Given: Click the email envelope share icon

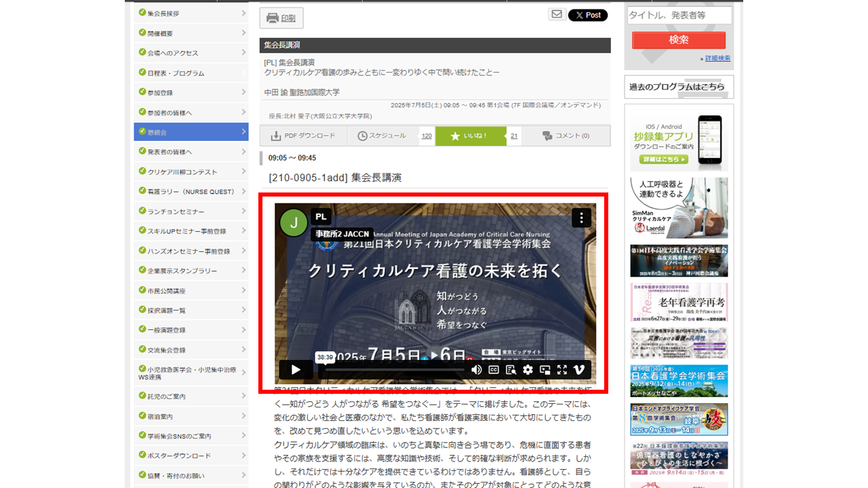Looking at the screenshot, I should 557,14.
